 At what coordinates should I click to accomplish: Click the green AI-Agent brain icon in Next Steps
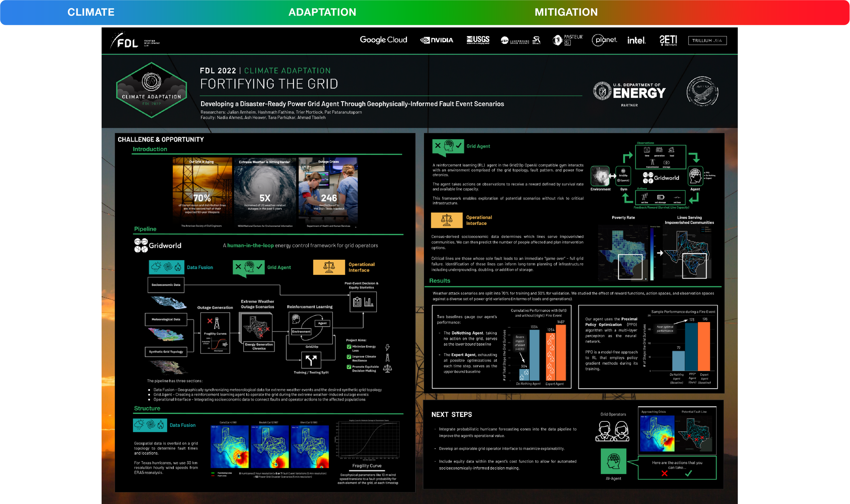pos(613,461)
